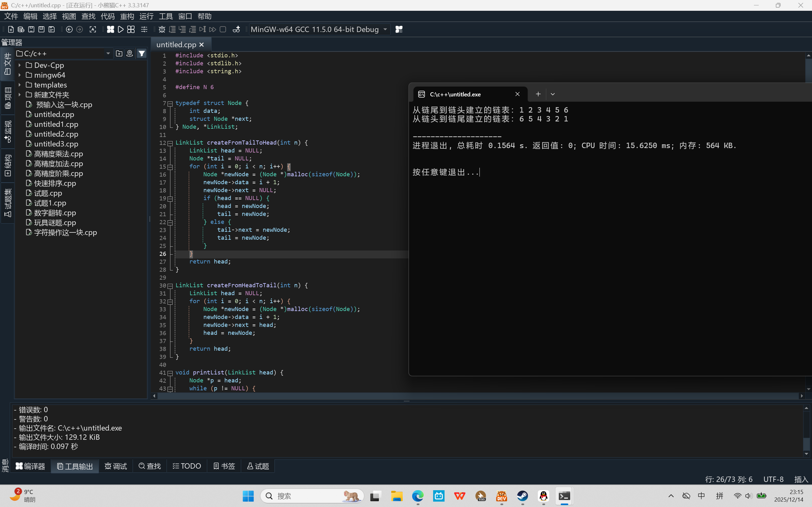Open 快速排序.cpp in file tree

coord(55,183)
